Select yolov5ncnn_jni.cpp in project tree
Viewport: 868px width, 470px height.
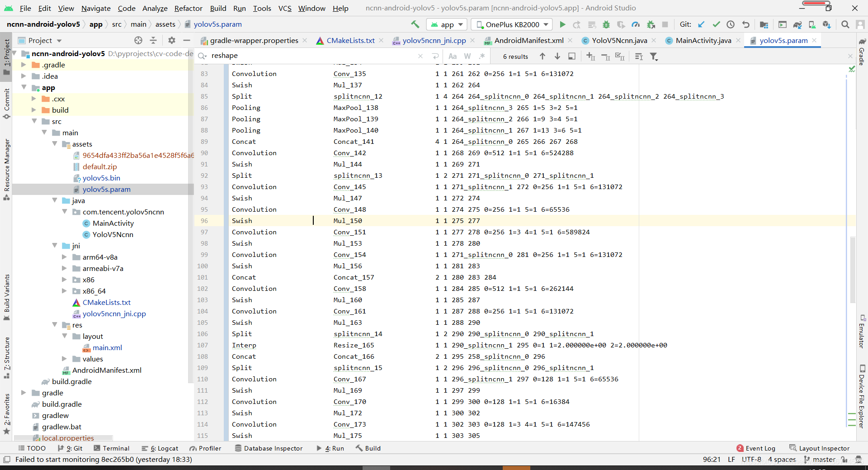click(x=114, y=313)
